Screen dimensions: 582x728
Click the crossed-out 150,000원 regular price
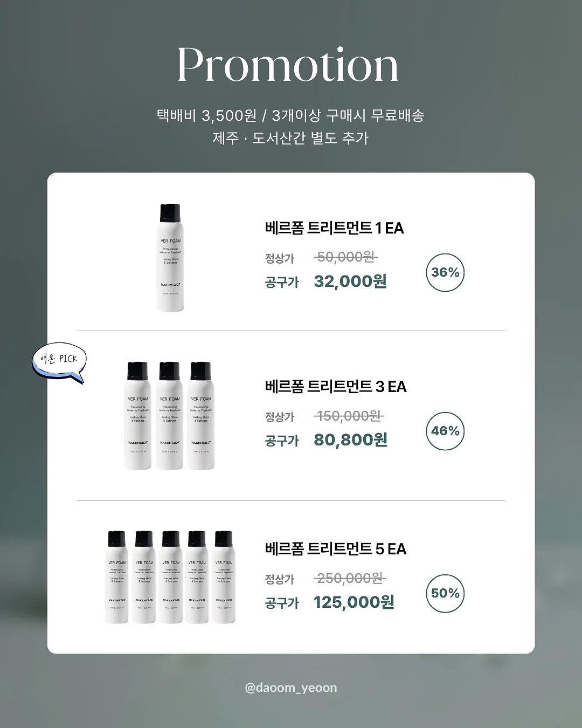349,416
